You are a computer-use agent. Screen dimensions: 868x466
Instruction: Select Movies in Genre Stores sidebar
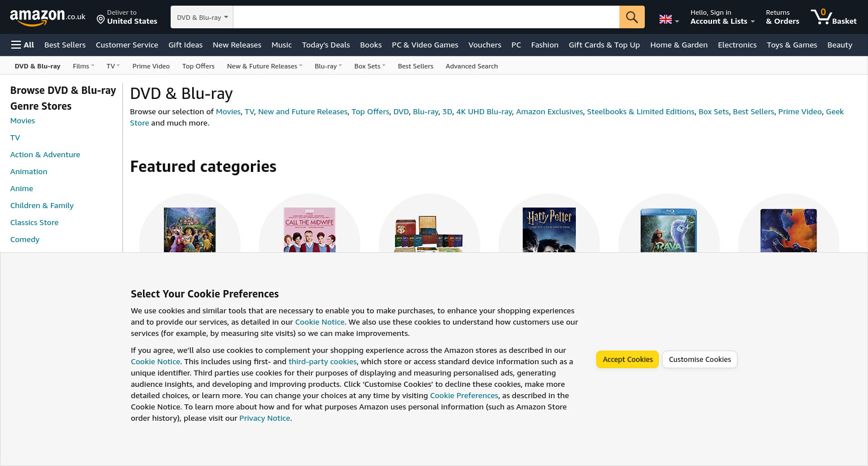tap(23, 120)
